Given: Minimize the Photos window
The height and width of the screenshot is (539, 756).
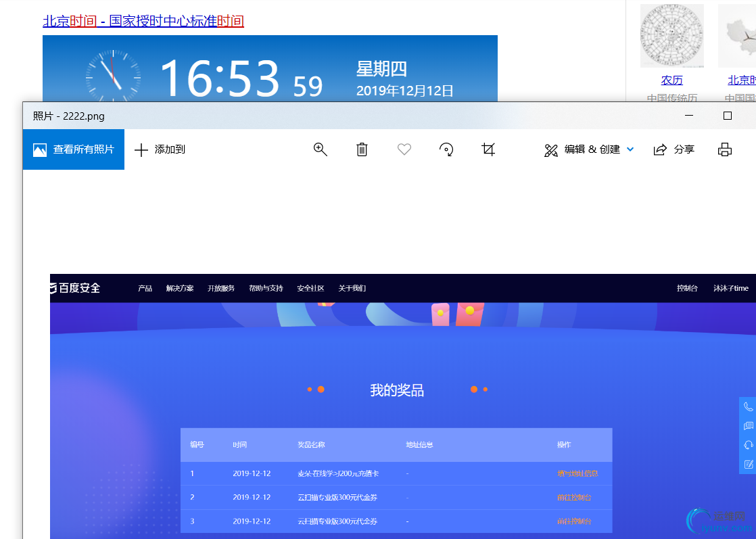Looking at the screenshot, I should coord(689,116).
